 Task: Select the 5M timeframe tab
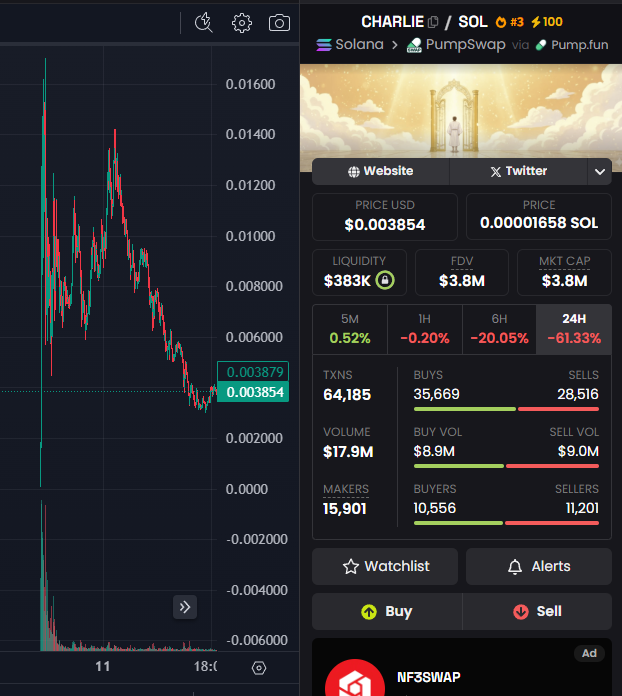[350, 329]
